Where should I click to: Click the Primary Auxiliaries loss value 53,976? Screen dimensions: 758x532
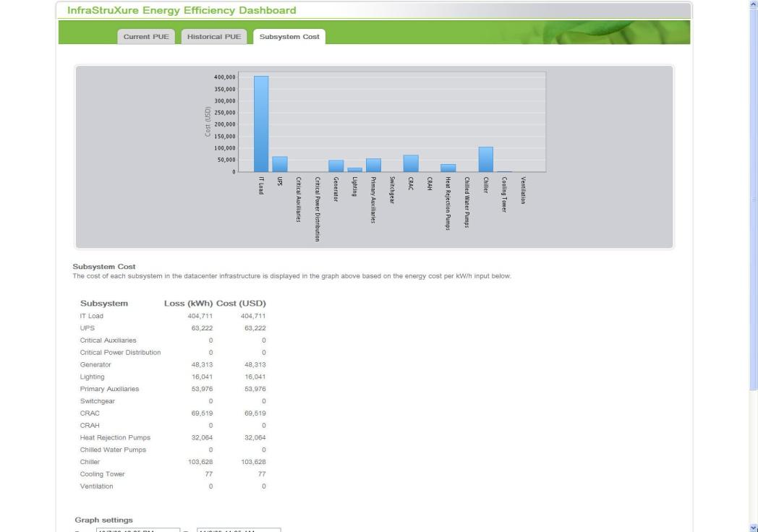pyautogui.click(x=202, y=389)
